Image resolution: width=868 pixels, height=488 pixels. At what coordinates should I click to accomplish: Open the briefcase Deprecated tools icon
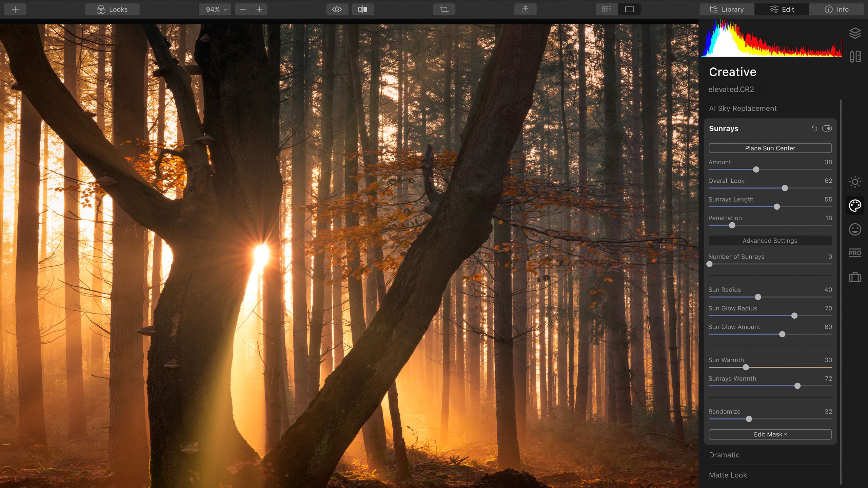(855, 277)
